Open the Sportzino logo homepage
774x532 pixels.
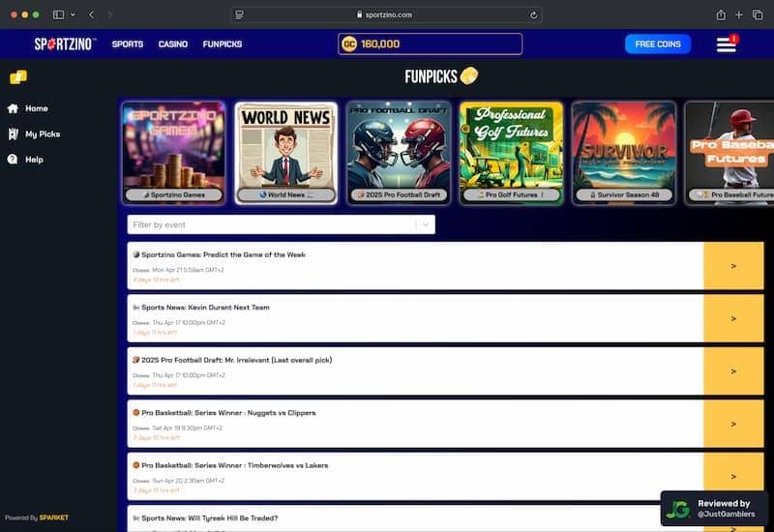65,44
